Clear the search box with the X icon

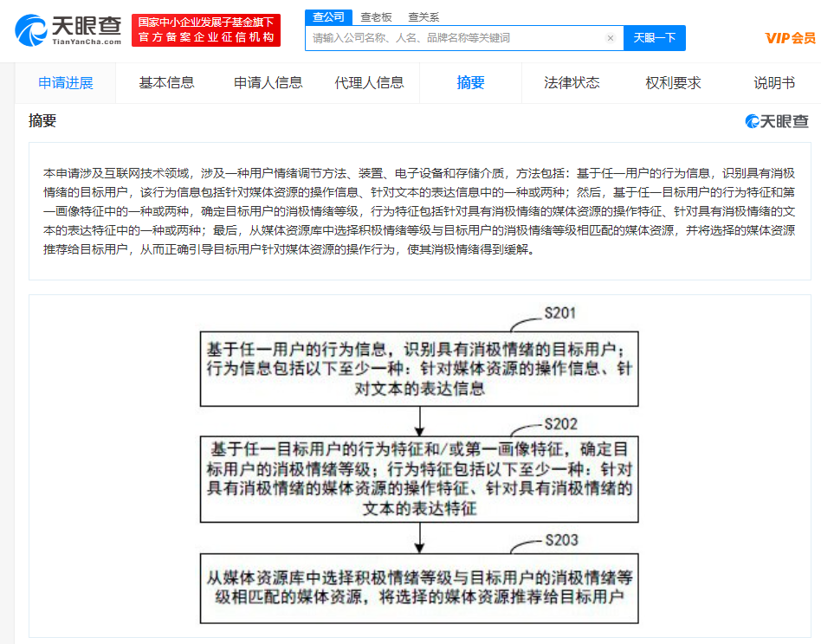tap(610, 38)
